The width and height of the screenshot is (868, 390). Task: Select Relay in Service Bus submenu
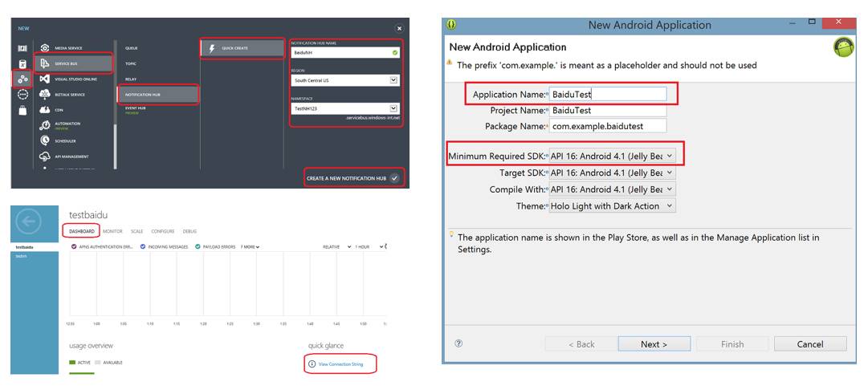click(131, 79)
